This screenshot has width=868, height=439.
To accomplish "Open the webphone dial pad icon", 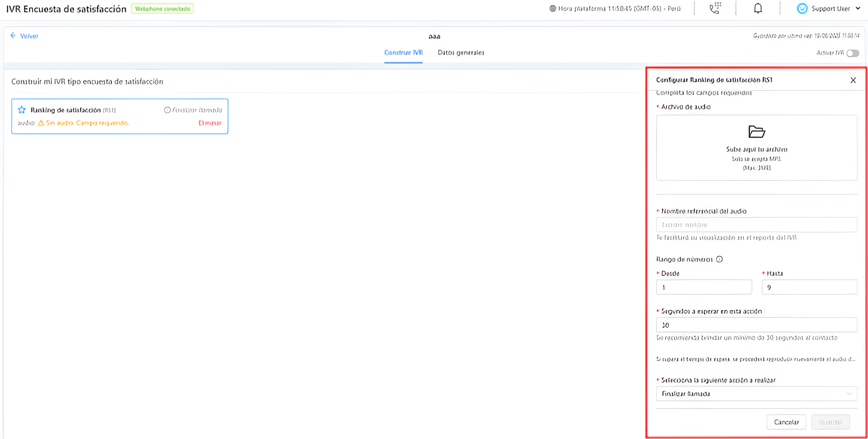I will [715, 8].
